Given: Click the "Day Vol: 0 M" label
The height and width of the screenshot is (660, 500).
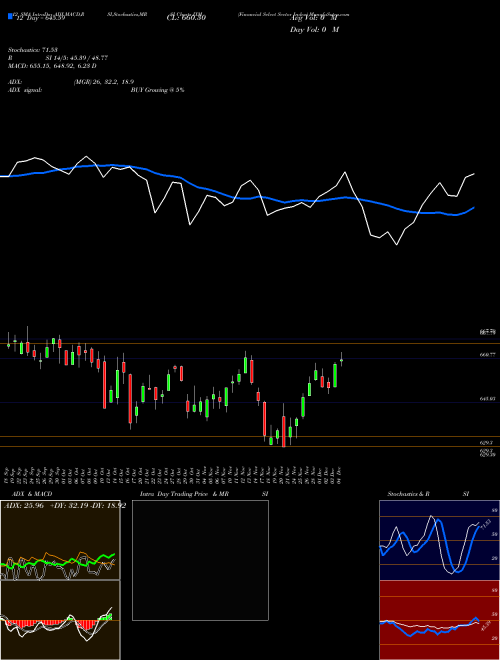Looking at the screenshot, I should [314, 30].
